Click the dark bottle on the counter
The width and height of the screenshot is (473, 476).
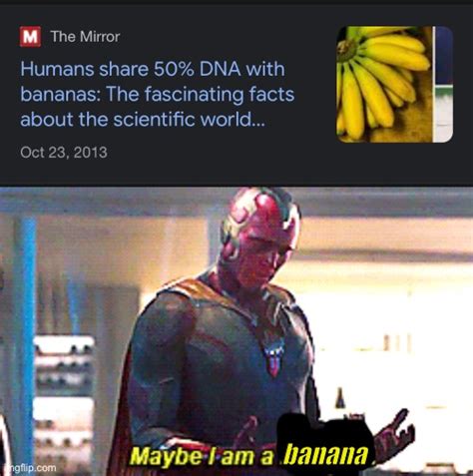pyautogui.click(x=339, y=398)
